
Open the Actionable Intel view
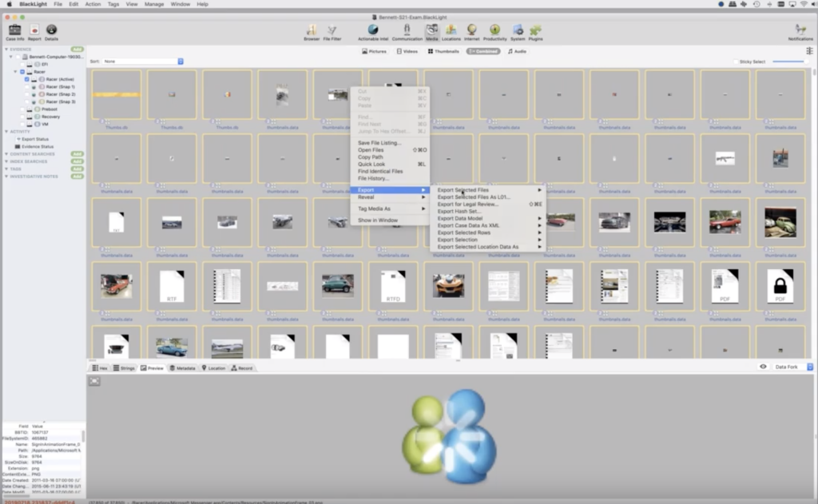pos(373,30)
